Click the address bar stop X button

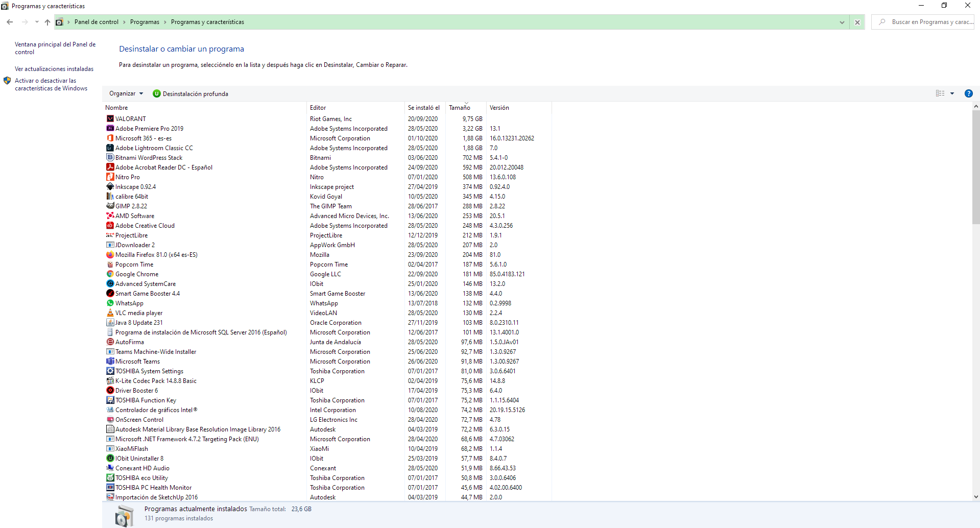(x=857, y=22)
